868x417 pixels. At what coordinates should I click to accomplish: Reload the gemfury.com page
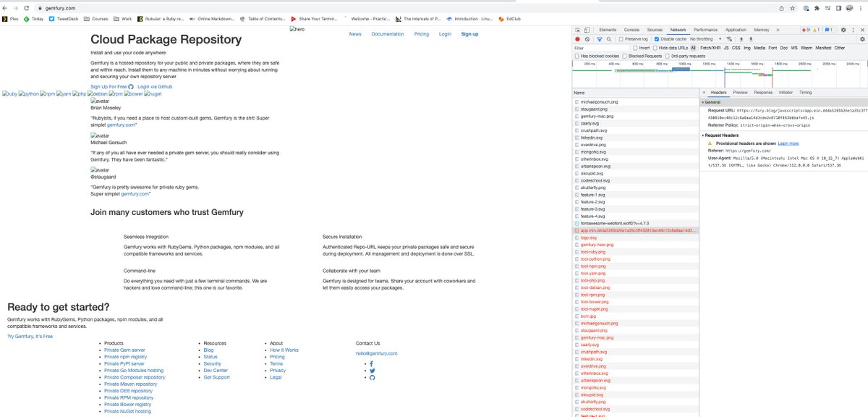coord(27,7)
